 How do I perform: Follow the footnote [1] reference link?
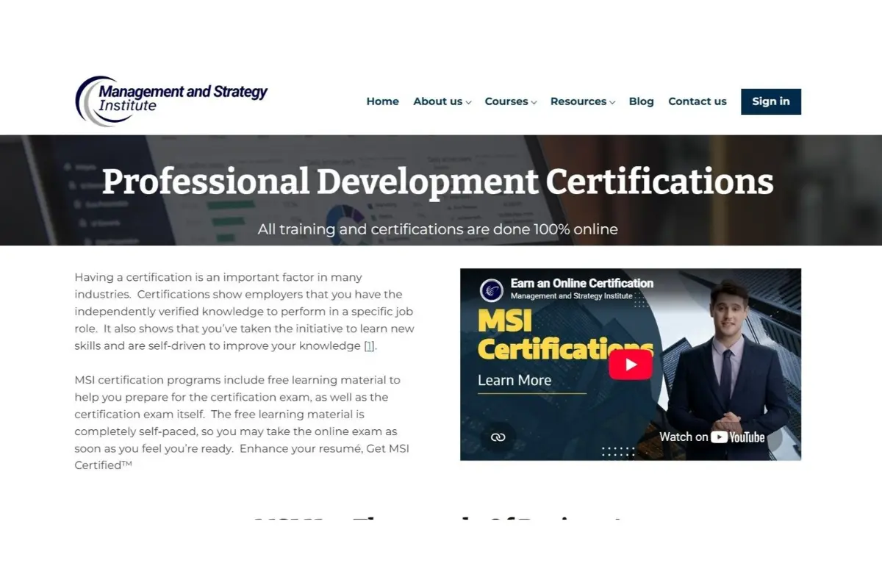pos(370,346)
